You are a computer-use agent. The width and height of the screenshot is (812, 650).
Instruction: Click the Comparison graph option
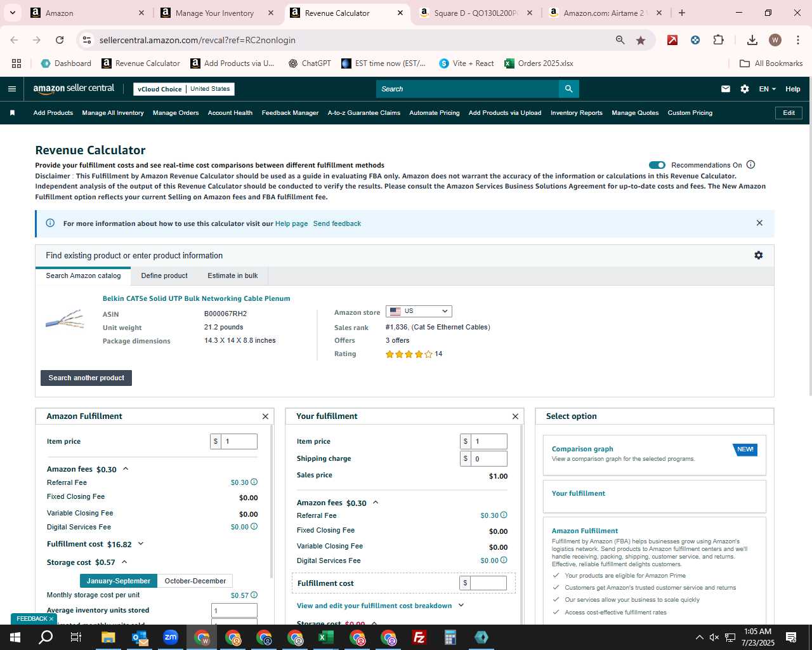655,454
